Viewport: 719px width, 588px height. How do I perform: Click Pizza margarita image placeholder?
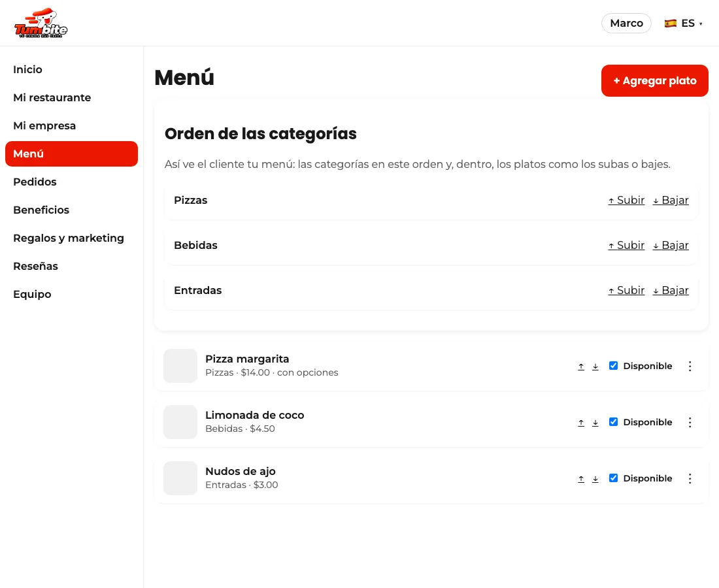180,366
